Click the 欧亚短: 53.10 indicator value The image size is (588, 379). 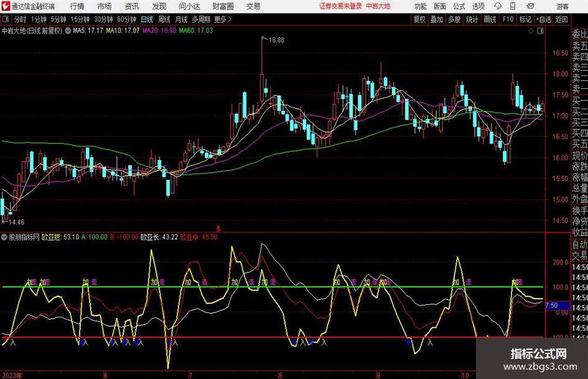pos(60,237)
